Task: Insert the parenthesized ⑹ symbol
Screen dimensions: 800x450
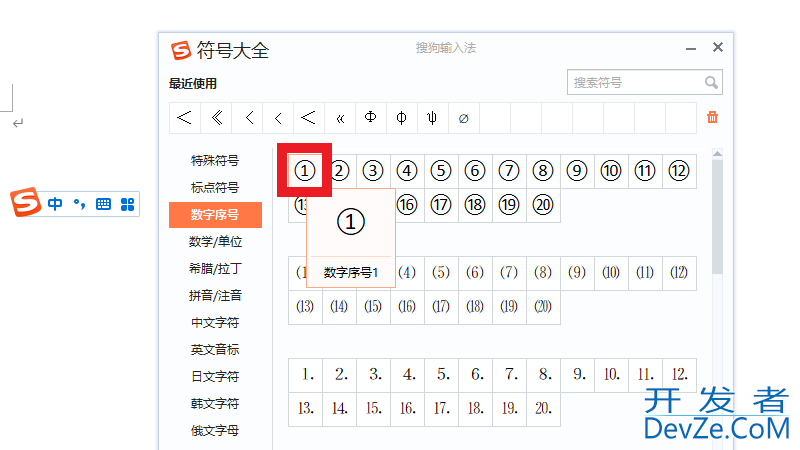Action: (475, 273)
